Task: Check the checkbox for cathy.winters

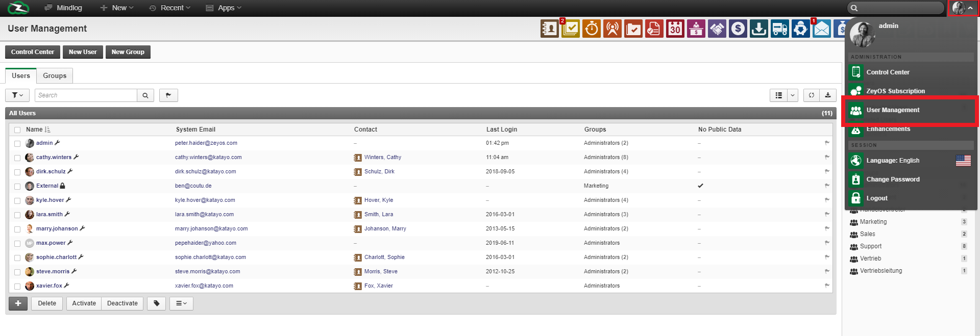Action: click(x=17, y=158)
